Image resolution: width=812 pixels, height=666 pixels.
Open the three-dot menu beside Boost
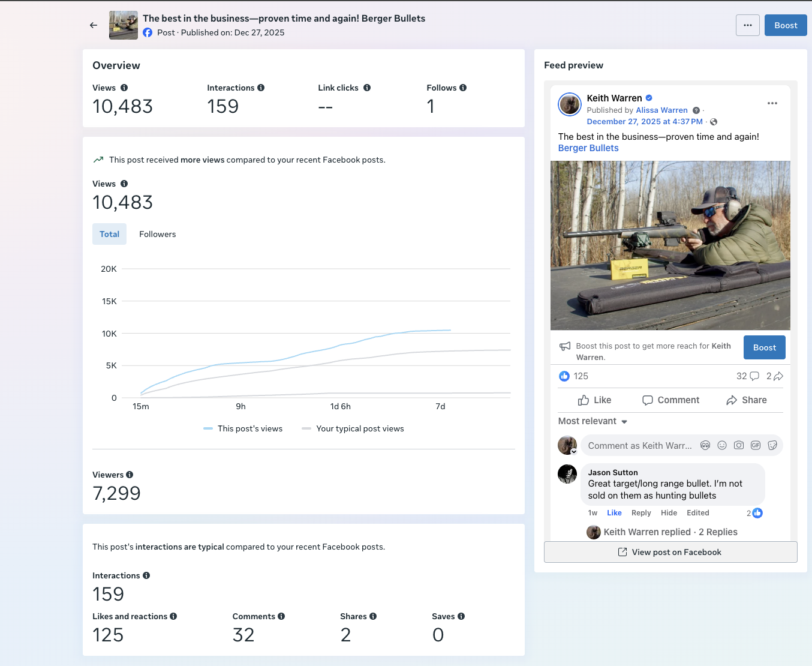pyautogui.click(x=748, y=25)
